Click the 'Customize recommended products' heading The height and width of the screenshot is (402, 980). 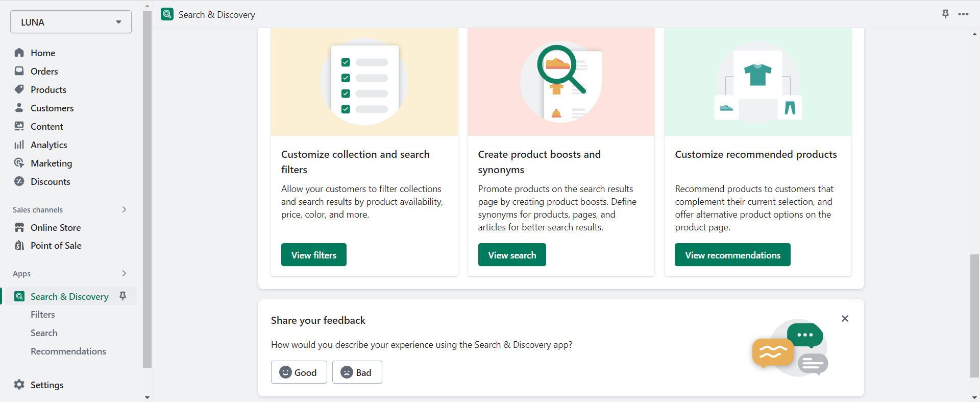pyautogui.click(x=756, y=154)
